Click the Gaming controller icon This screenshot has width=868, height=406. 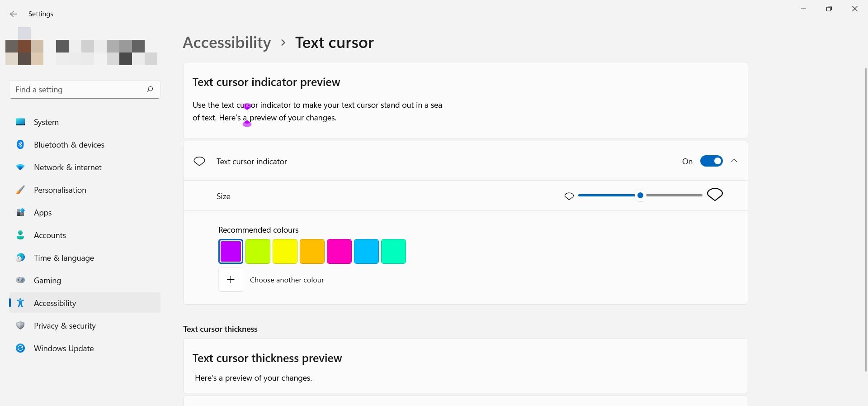tap(20, 280)
